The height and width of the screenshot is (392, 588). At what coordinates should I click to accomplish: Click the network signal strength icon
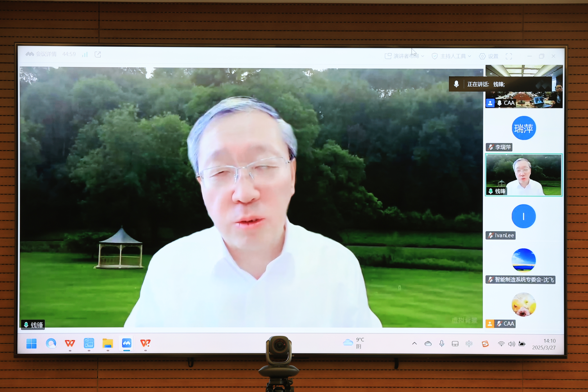(x=85, y=54)
